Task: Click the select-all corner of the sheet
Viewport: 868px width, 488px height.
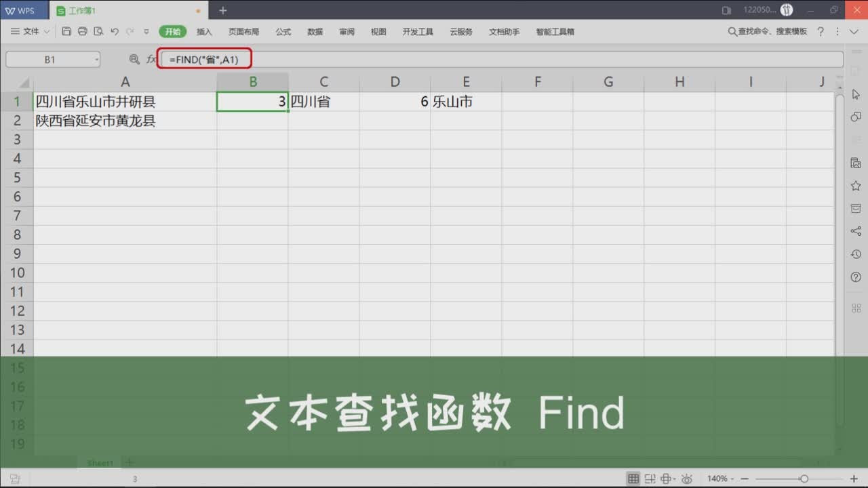Action: (x=17, y=82)
